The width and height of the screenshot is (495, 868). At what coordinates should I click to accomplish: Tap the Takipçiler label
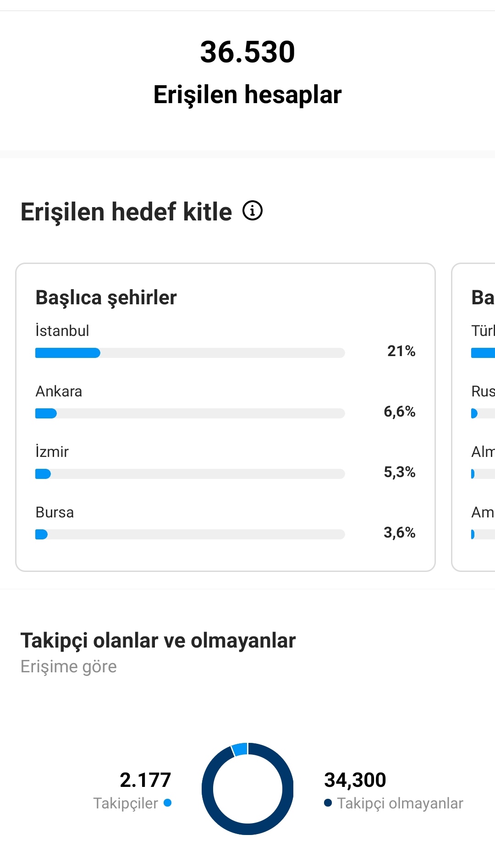126,803
